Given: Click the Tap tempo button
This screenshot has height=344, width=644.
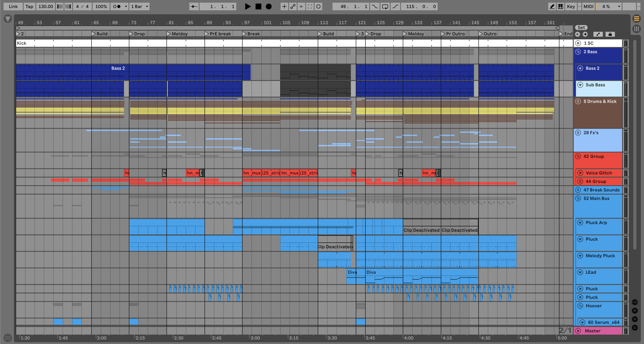Looking at the screenshot, I should tap(29, 6).
